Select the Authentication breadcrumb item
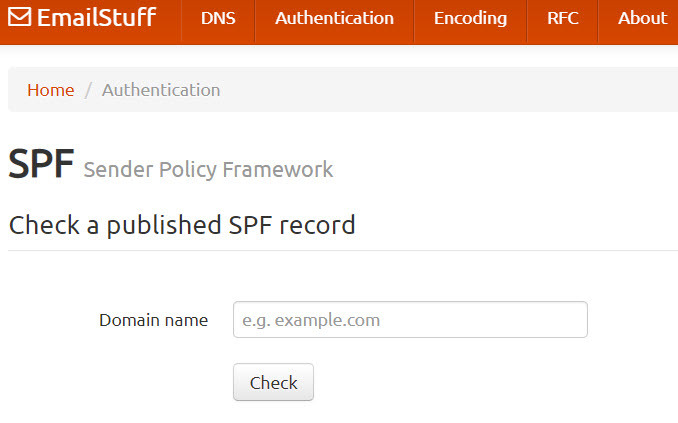This screenshot has width=678, height=423. point(161,90)
